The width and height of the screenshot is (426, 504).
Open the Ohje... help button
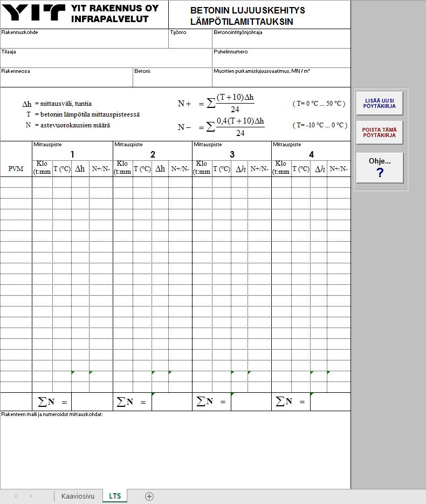[x=380, y=167]
